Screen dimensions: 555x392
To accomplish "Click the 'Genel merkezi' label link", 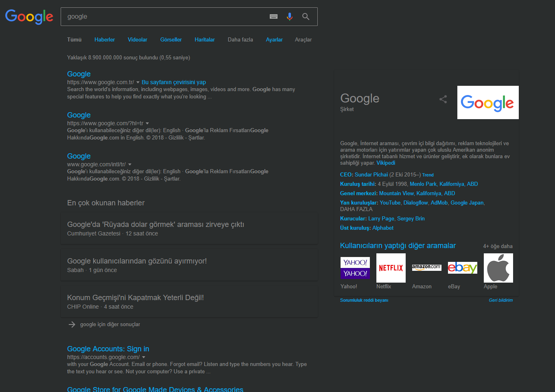I will (359, 194).
